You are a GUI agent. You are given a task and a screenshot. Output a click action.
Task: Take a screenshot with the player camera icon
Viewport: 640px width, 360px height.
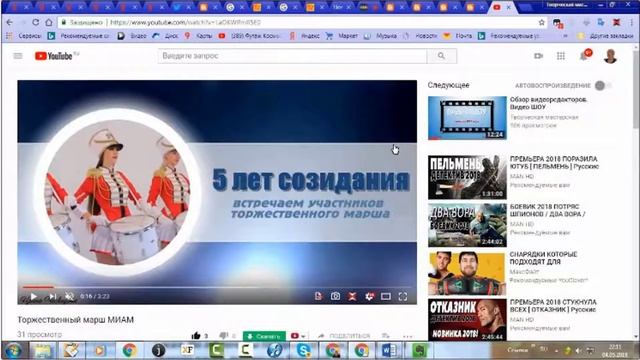(x=335, y=296)
